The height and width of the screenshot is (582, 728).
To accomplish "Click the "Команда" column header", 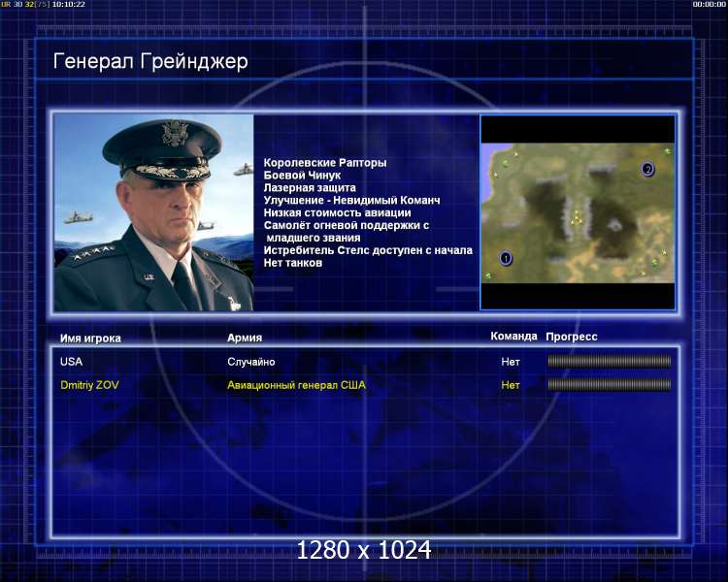I will [513, 336].
